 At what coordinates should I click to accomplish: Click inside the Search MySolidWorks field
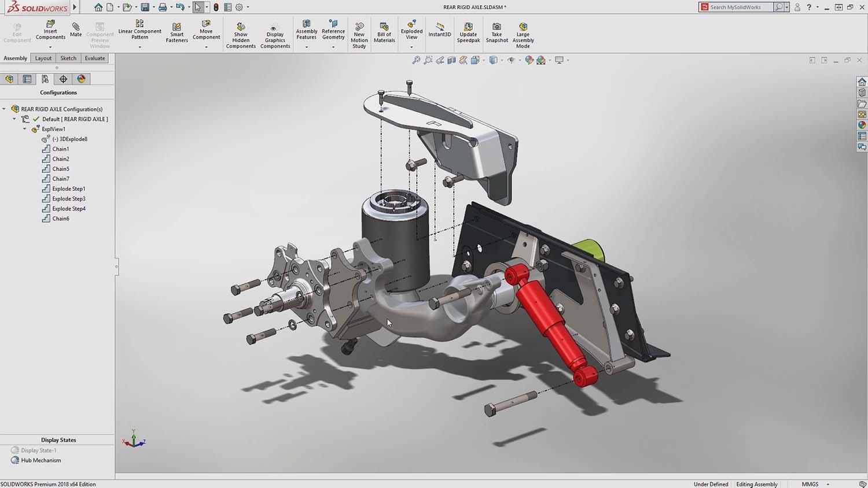(741, 7)
